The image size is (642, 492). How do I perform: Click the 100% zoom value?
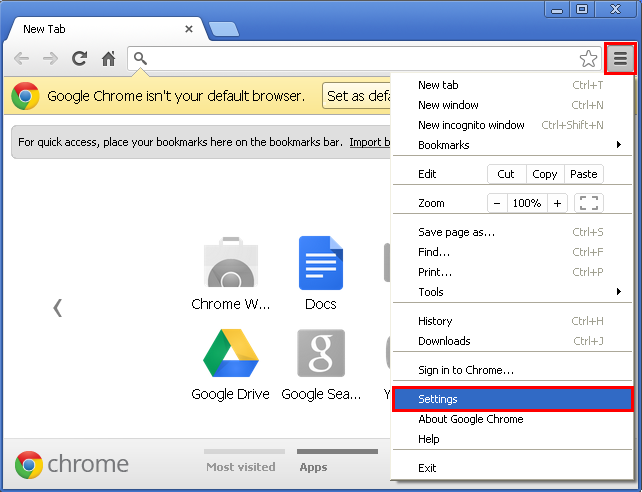tap(527, 203)
